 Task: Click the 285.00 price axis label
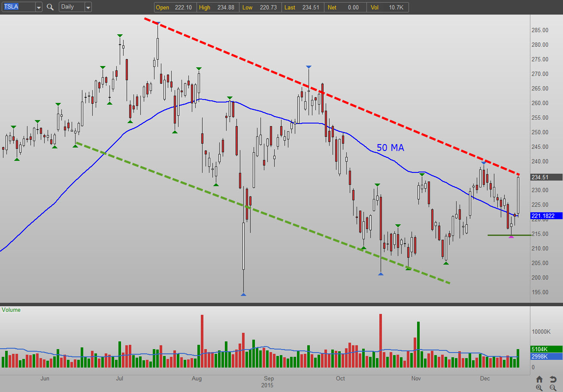click(539, 30)
